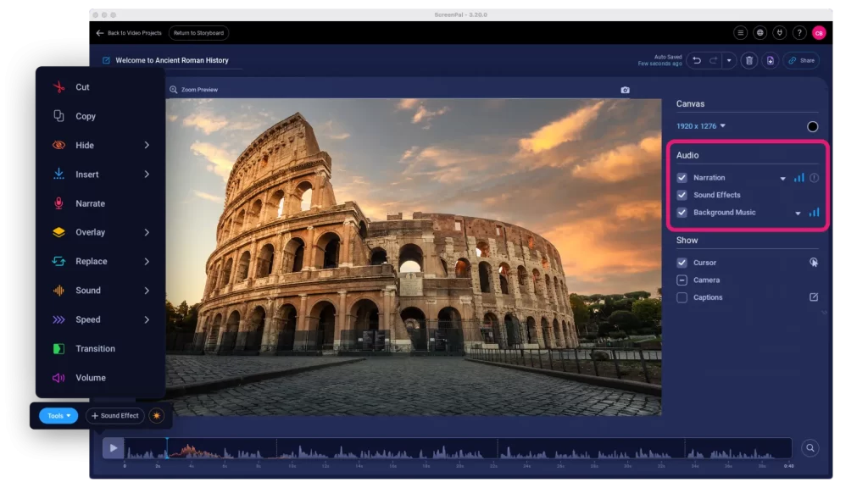Open the canvas size 1920 x 1276 dropdown
868x488 pixels.
pyautogui.click(x=701, y=126)
